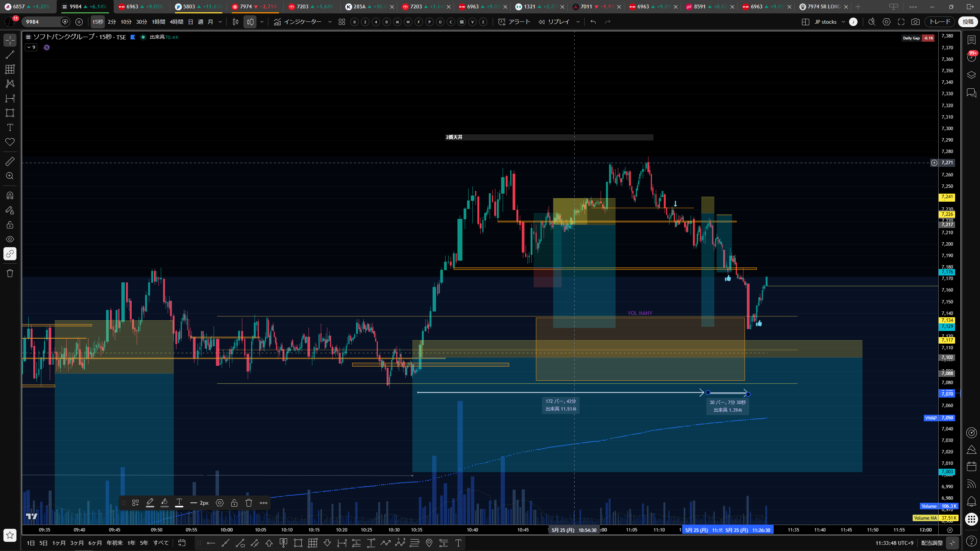Expand the timeframe interval dropdown
The height and width of the screenshot is (551, 980).
[220, 22]
